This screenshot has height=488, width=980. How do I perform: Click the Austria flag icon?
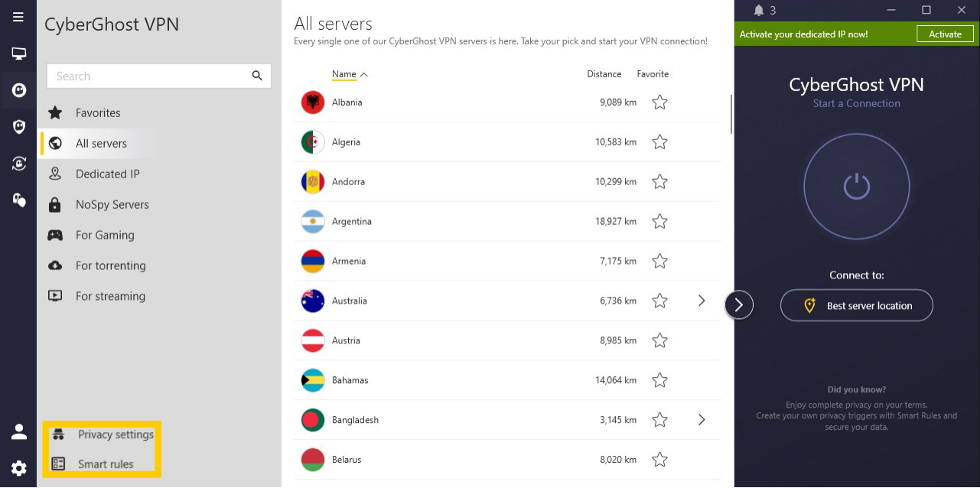point(313,340)
